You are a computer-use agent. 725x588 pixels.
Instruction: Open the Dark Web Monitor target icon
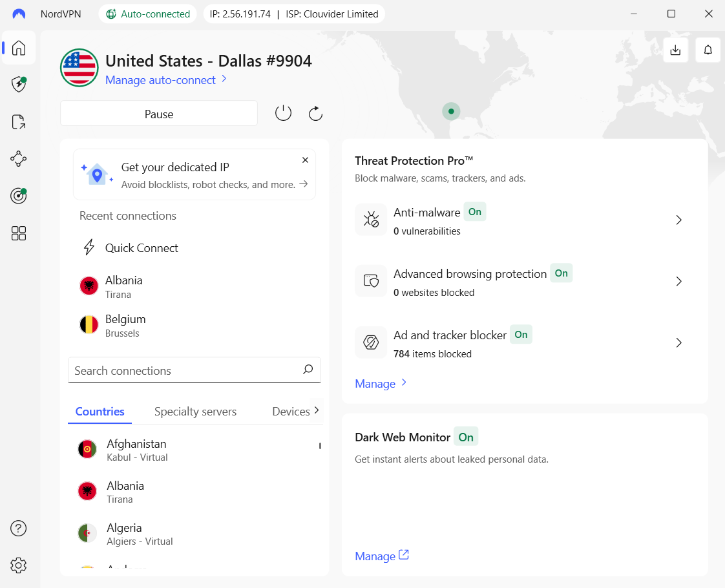pyautogui.click(x=19, y=196)
